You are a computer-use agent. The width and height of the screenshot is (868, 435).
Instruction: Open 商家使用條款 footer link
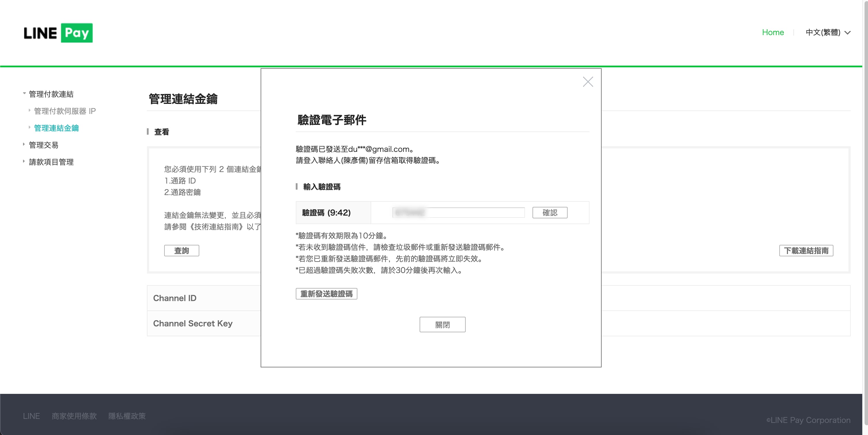(74, 416)
